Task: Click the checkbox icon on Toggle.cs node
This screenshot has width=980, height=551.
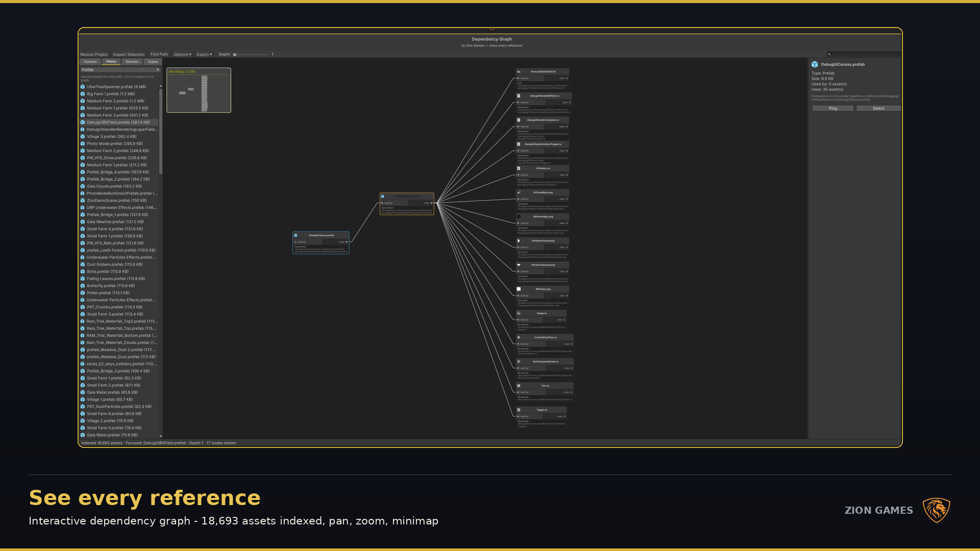Action: tap(519, 410)
